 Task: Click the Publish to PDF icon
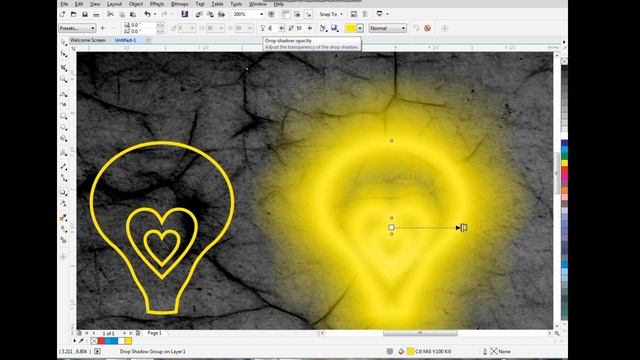point(222,14)
